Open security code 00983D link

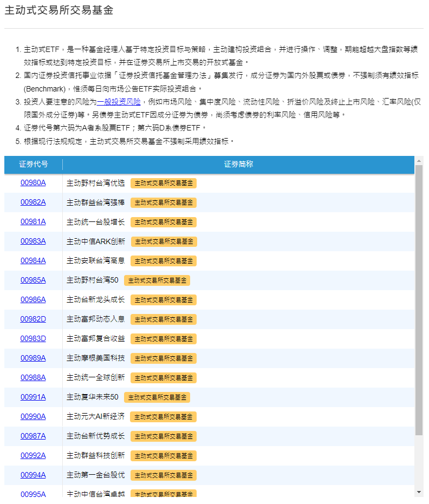click(33, 339)
